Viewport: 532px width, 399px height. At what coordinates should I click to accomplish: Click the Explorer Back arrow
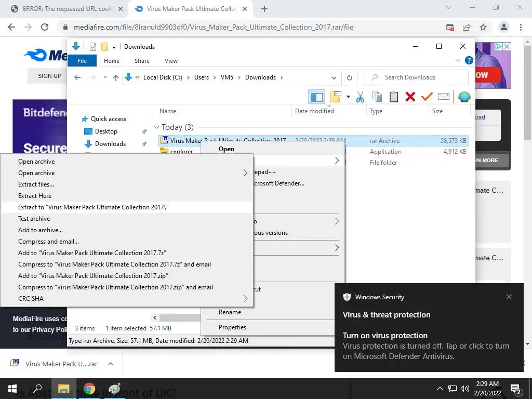pos(77,77)
